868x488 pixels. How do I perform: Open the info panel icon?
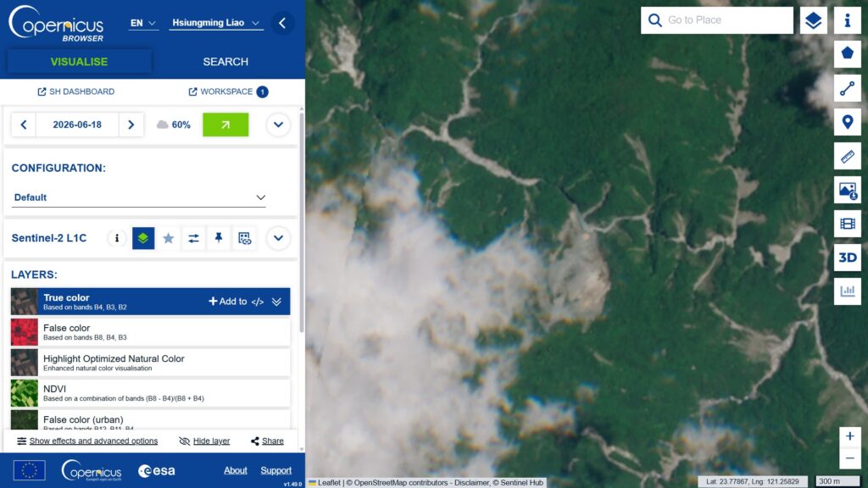tap(847, 20)
